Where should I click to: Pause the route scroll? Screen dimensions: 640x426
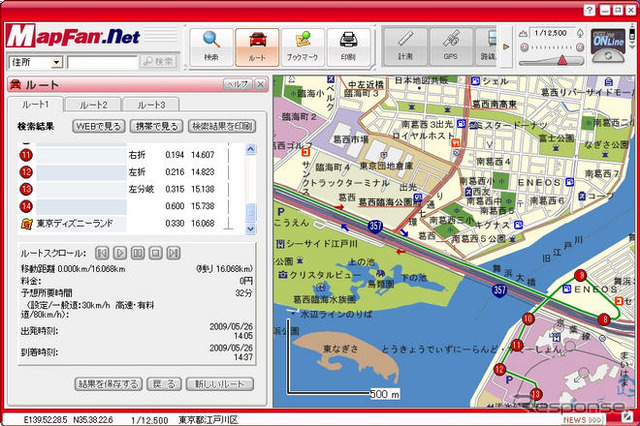click(x=138, y=253)
